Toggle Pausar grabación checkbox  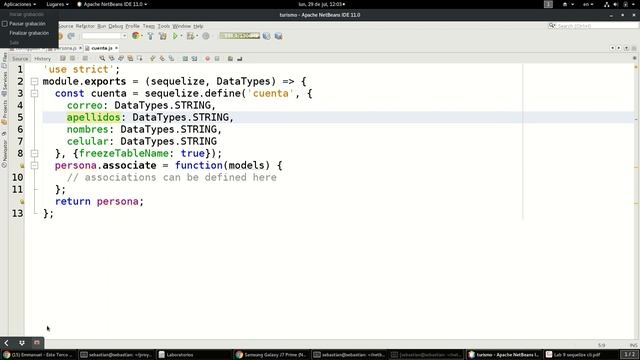5,24
